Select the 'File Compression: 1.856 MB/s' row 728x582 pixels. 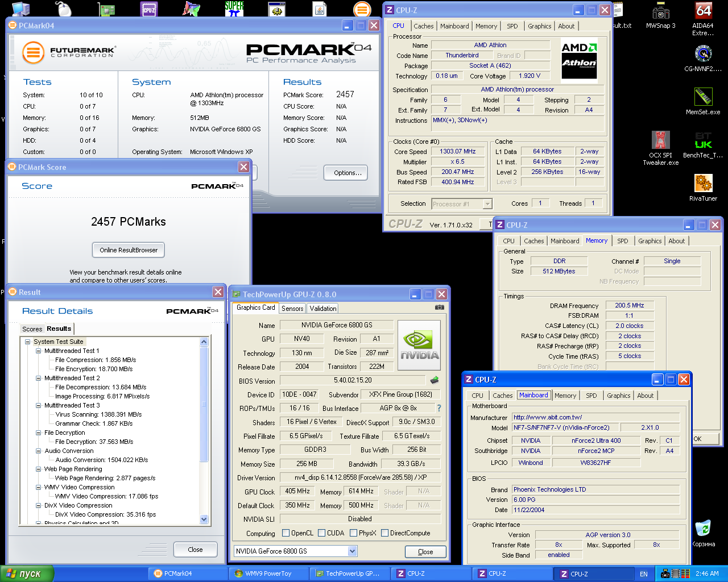point(96,360)
